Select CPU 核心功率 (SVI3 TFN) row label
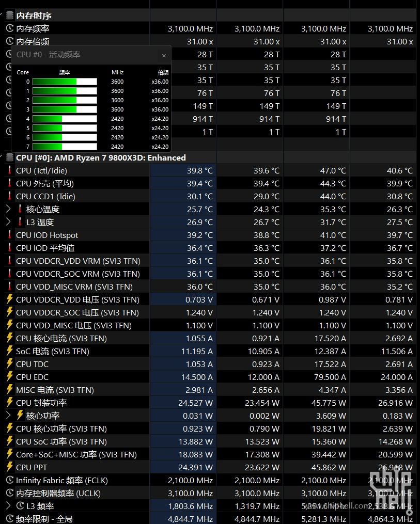 point(61,428)
